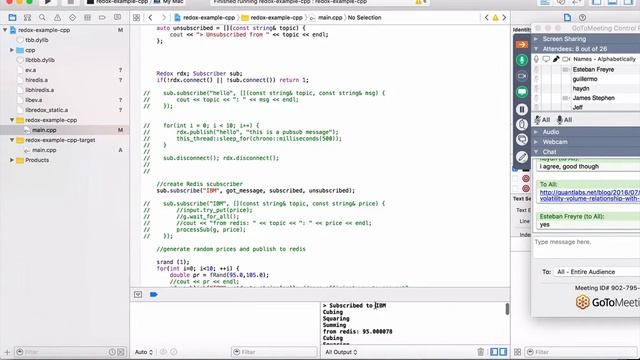Open the Quick Help inspector
This screenshot has width=640, height=360.
pos(582,18)
